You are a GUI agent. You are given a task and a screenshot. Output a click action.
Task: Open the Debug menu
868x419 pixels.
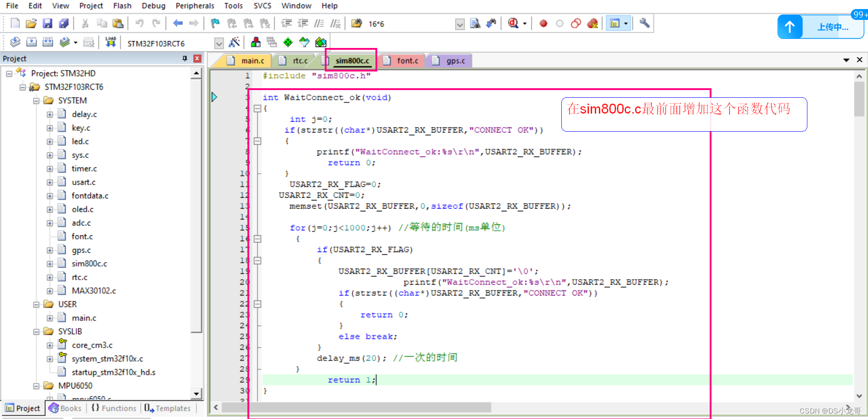(153, 6)
